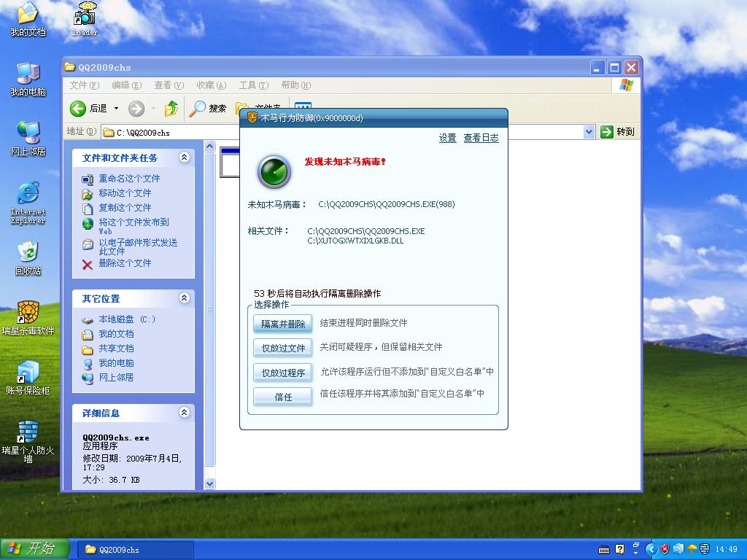Image resolution: width=747 pixels, height=560 pixels.
Task: Click 重命名这个文件 task link
Action: tap(129, 179)
